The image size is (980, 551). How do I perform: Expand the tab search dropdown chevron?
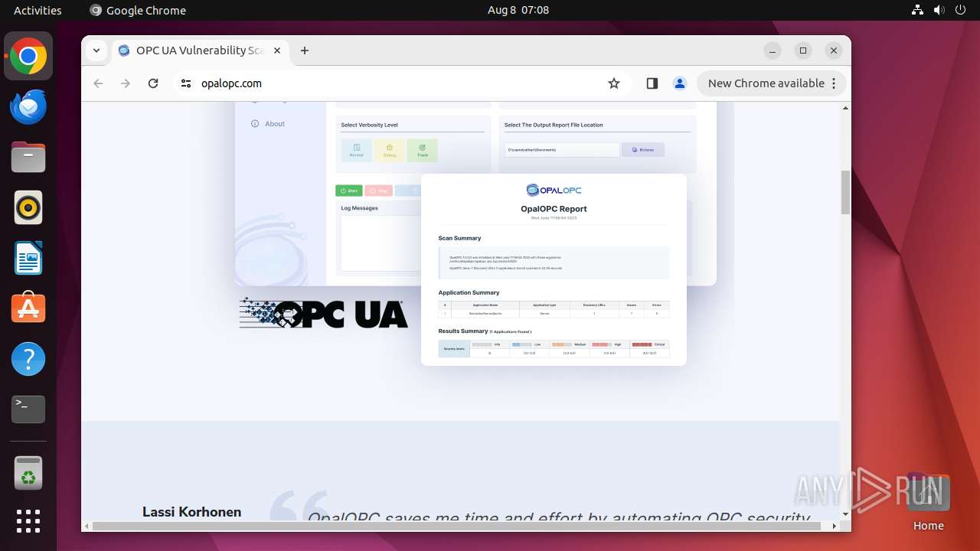pyautogui.click(x=96, y=51)
